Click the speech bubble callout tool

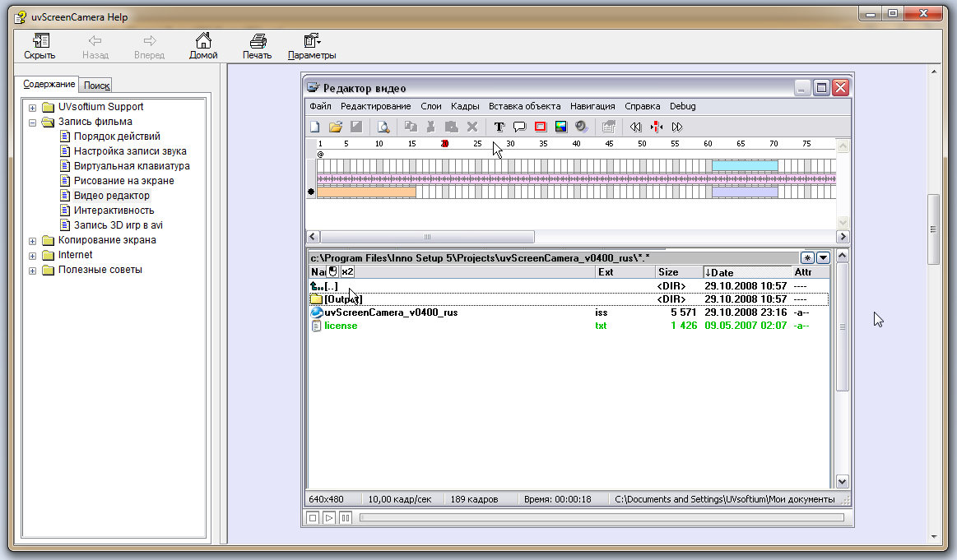point(519,127)
